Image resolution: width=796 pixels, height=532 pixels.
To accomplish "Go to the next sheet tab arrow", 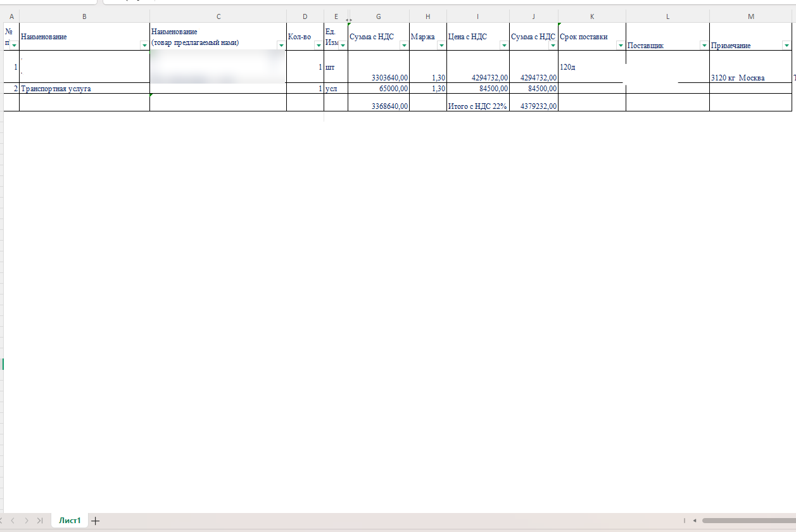I will pyautogui.click(x=26, y=521).
